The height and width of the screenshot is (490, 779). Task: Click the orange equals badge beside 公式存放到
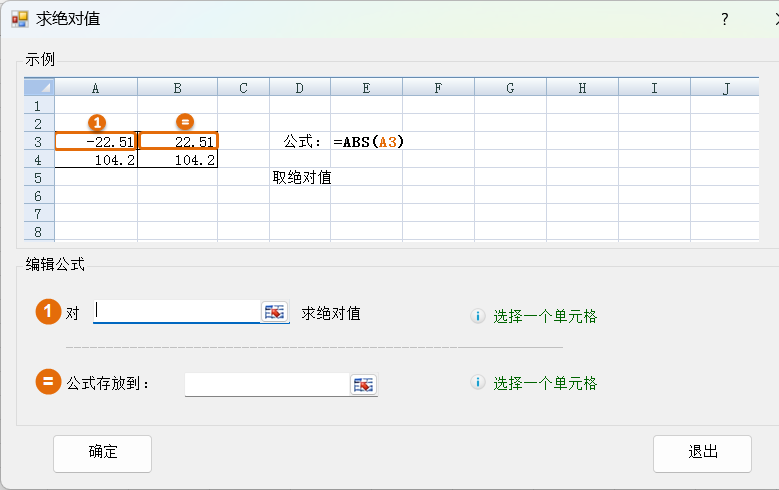(48, 382)
